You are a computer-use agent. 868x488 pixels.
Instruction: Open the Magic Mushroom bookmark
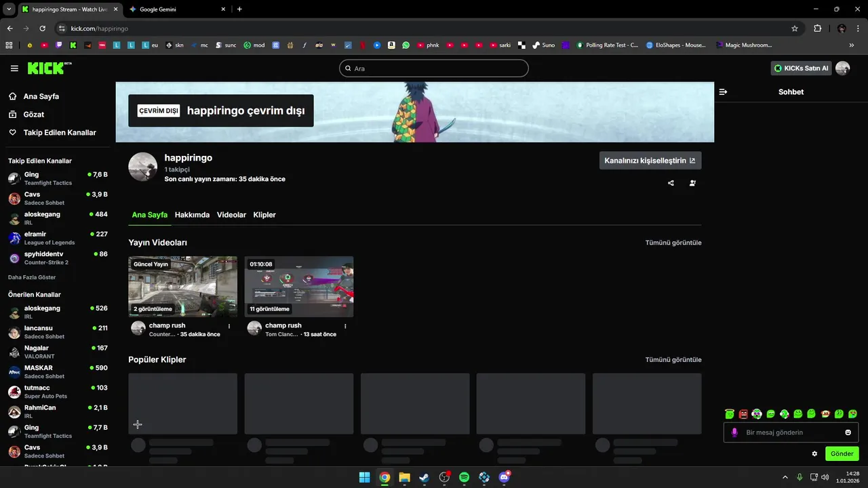[x=743, y=45]
